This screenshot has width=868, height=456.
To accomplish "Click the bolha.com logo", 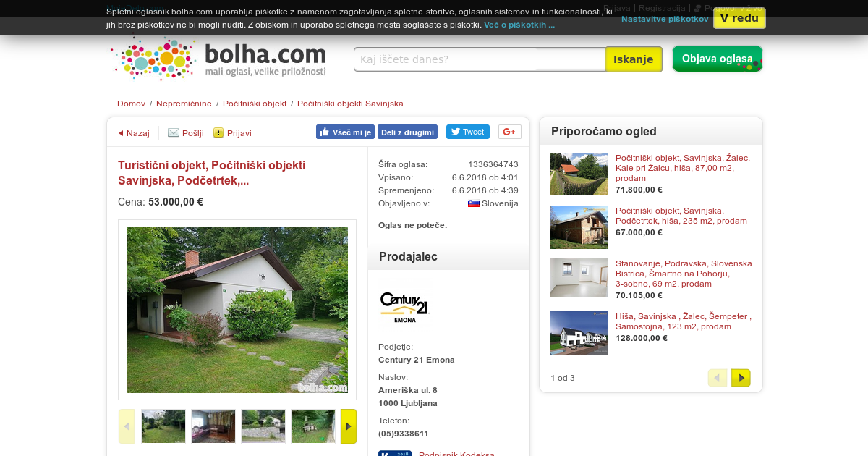I will tap(219, 59).
